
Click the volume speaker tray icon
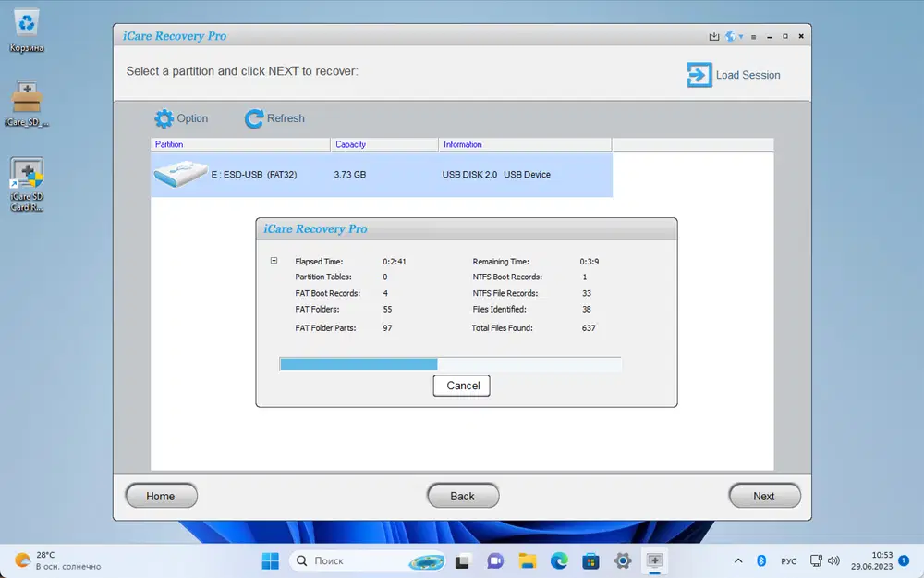point(833,561)
